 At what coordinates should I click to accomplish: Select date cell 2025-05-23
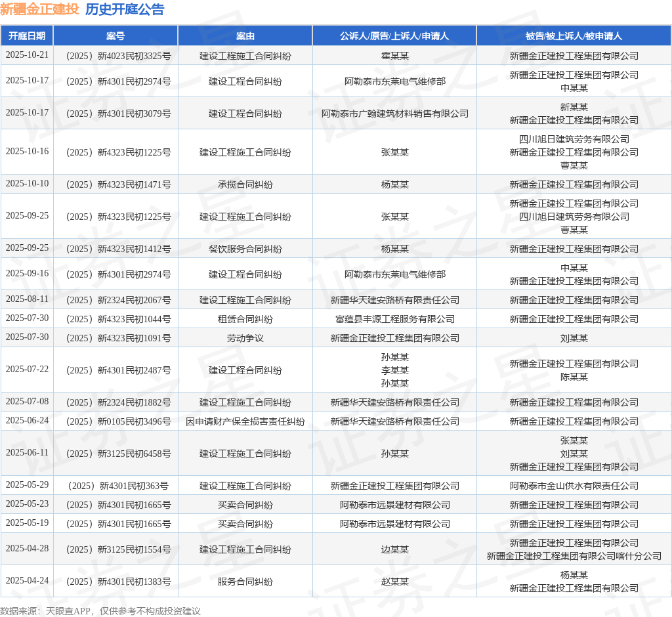coord(27,504)
